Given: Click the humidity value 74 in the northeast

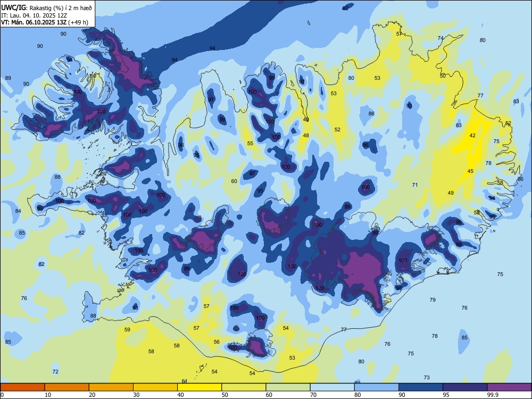Looking at the screenshot, I should click(x=440, y=38).
